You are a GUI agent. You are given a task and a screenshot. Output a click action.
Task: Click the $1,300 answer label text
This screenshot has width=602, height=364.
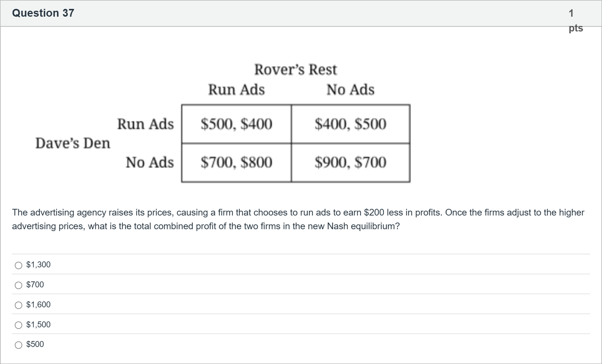click(x=38, y=264)
